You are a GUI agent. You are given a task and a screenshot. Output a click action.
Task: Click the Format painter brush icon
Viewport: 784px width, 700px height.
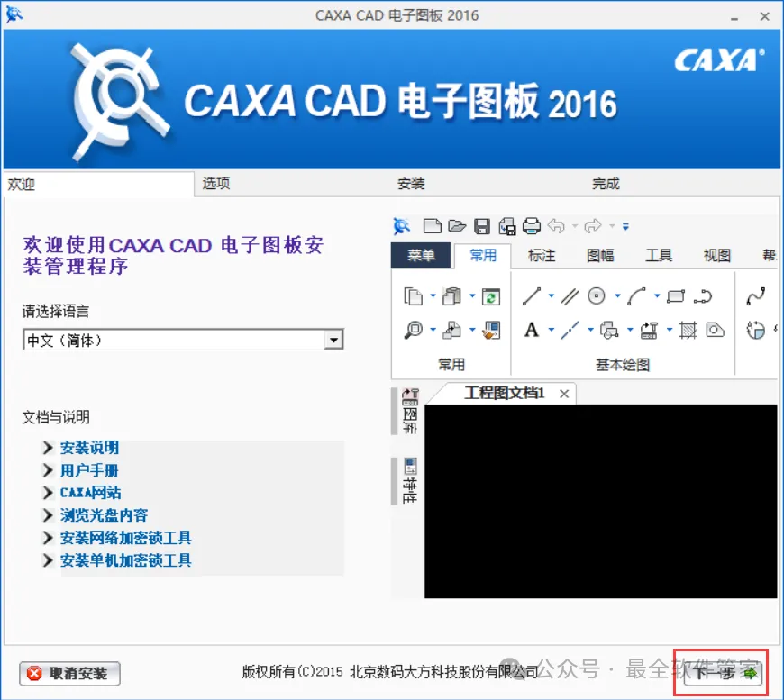tap(490, 330)
